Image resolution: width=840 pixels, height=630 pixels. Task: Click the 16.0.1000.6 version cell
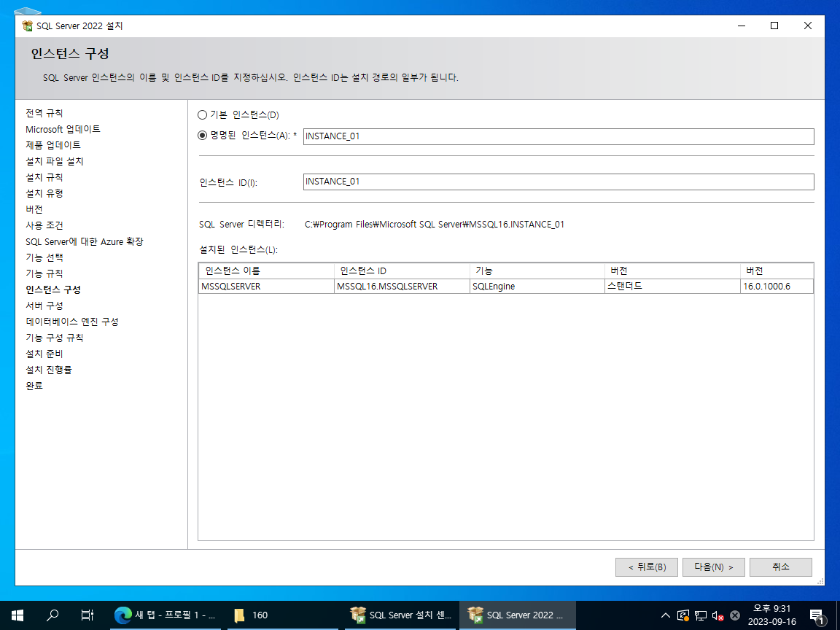[777, 286]
